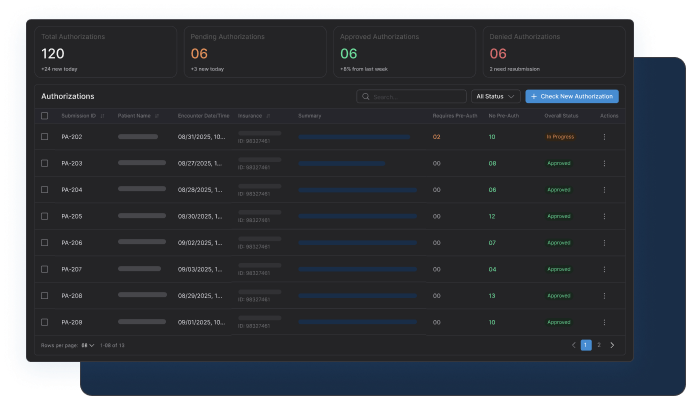Click the search magnifier icon
The height and width of the screenshot is (396, 686).
[x=366, y=96]
